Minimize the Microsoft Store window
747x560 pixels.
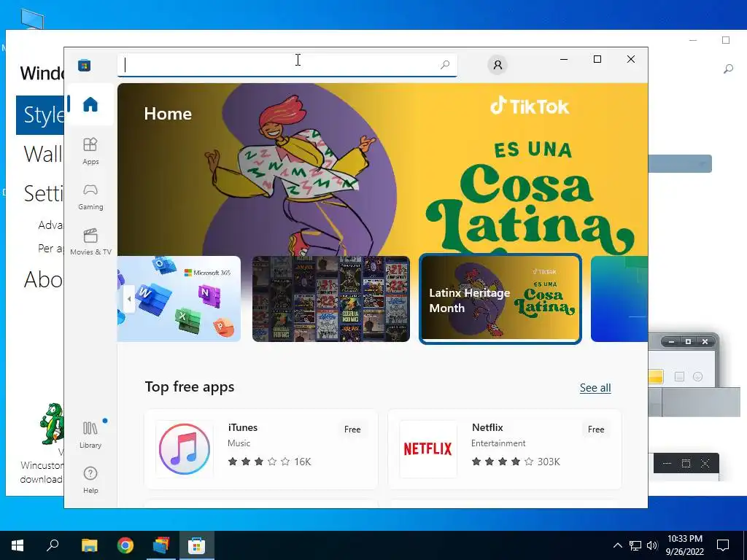[x=564, y=60]
